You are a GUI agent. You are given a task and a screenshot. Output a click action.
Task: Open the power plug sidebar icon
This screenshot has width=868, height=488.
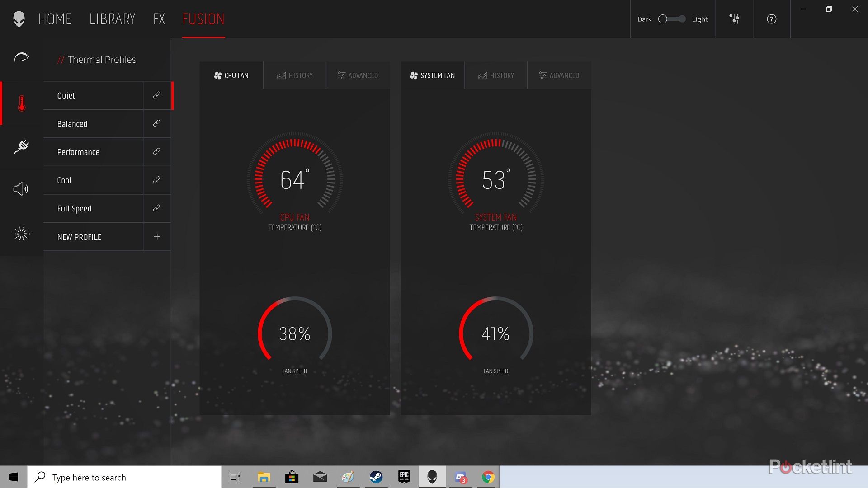(21, 146)
